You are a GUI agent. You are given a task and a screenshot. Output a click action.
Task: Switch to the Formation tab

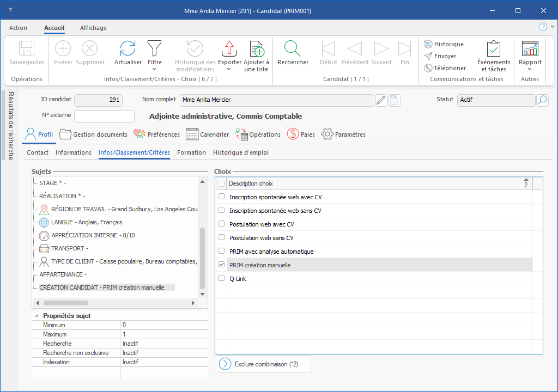coord(191,152)
